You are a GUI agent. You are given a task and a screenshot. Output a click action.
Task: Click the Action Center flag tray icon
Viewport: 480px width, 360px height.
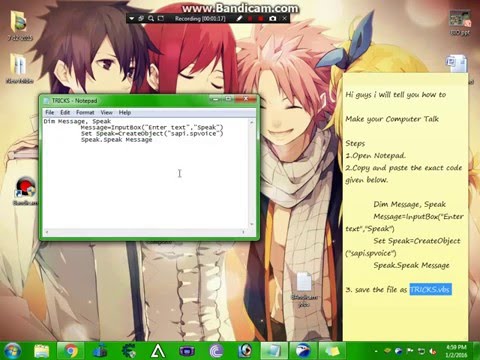pos(410,351)
